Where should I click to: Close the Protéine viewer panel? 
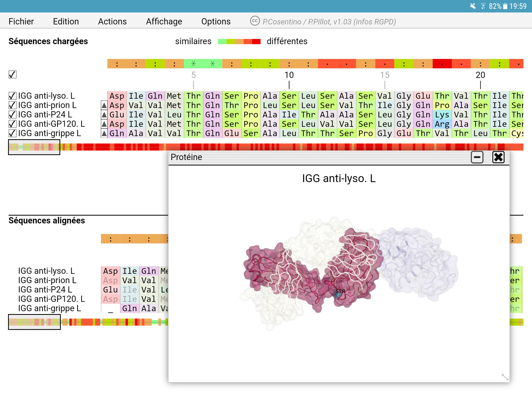tap(498, 157)
